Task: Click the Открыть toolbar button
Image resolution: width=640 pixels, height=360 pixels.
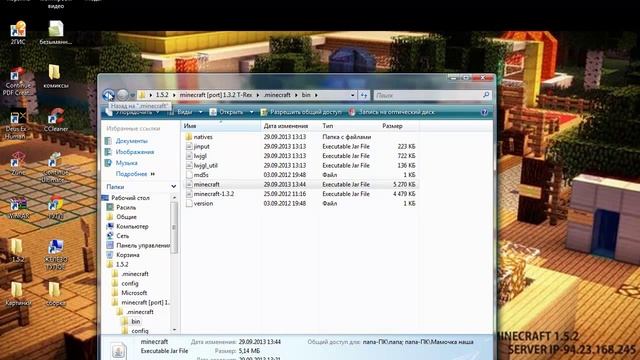Action: pyautogui.click(x=227, y=112)
